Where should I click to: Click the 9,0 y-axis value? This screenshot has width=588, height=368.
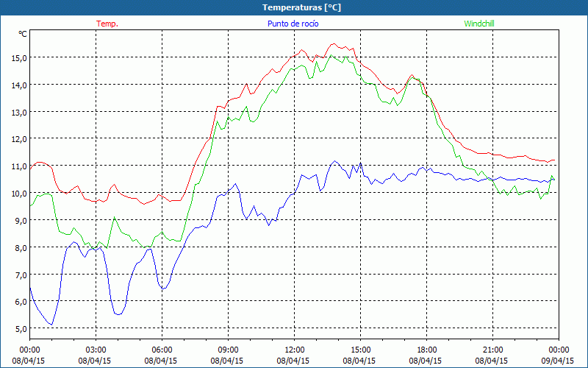point(22,221)
